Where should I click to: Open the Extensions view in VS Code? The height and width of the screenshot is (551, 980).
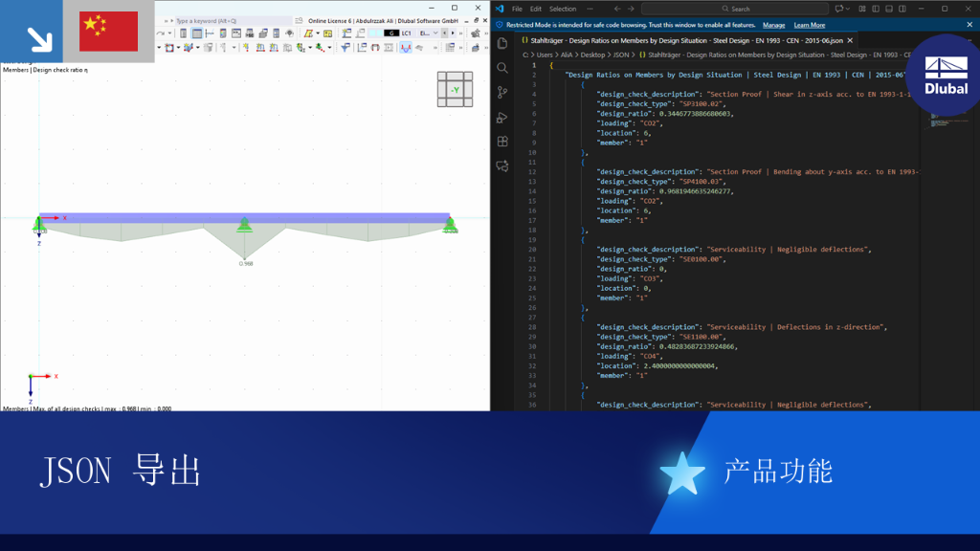[x=502, y=142]
